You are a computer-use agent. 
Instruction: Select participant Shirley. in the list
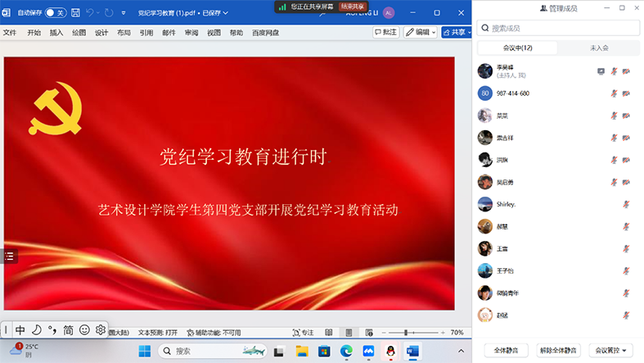point(558,204)
